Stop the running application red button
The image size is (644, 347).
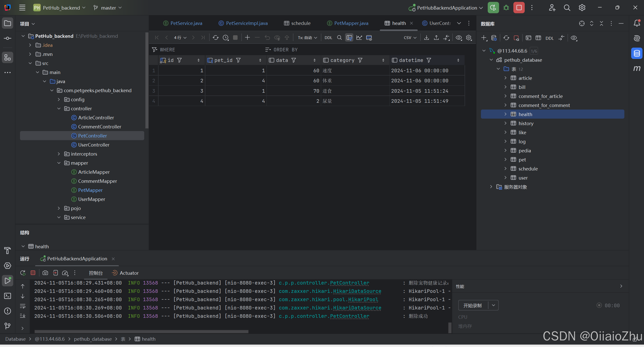[x=519, y=8]
